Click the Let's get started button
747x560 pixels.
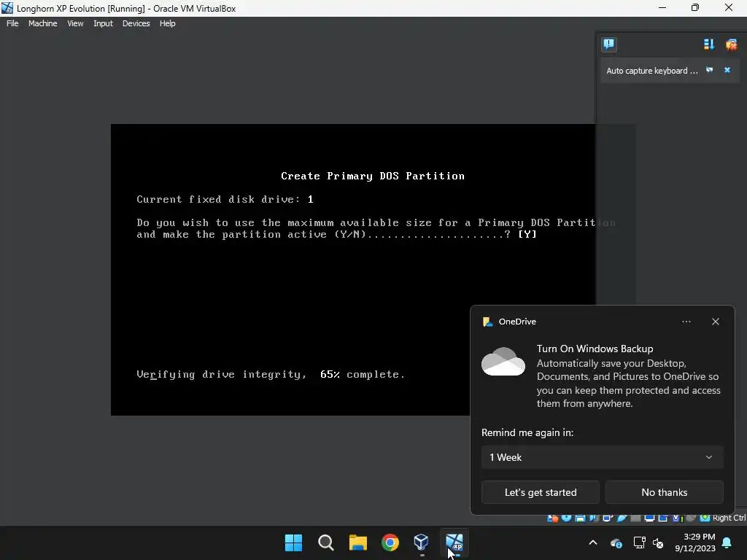(x=541, y=492)
